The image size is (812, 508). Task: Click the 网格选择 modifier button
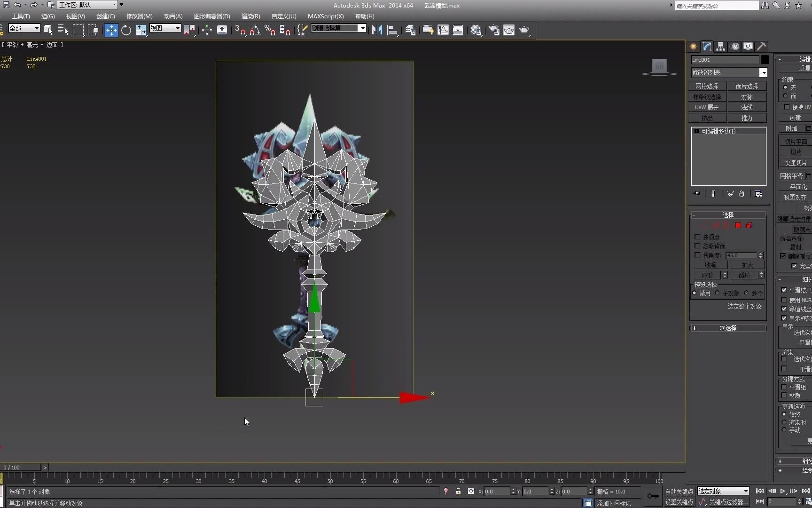707,86
